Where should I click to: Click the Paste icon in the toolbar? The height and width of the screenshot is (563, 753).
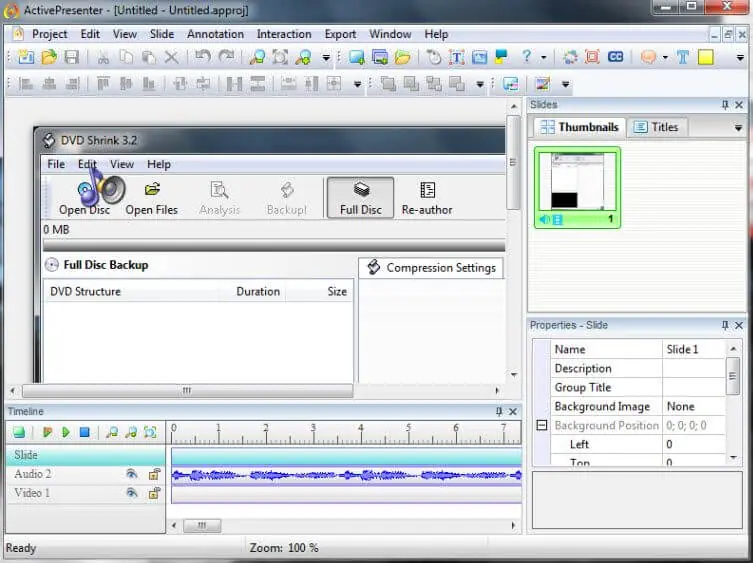point(149,57)
